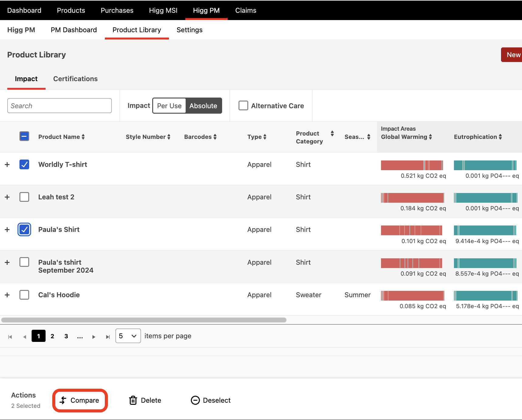Go to page 2

[52, 336]
